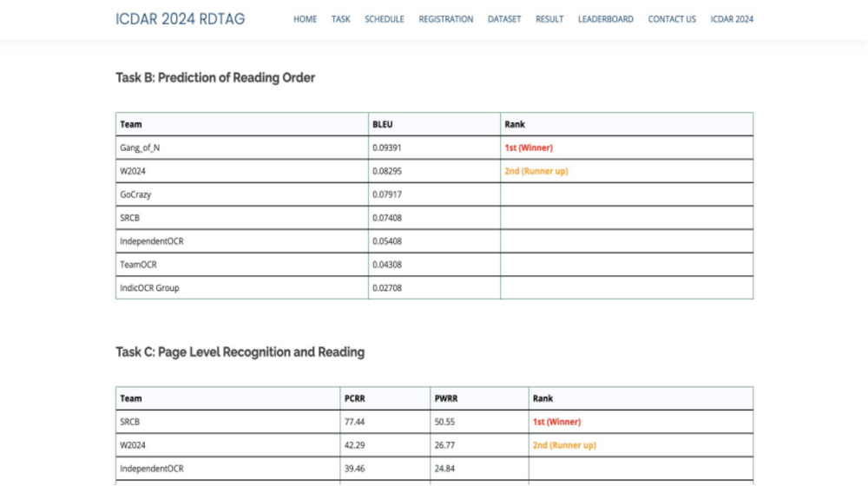This screenshot has width=868, height=486.
Task: Click IndependentOCR in Task B table
Action: 152,241
